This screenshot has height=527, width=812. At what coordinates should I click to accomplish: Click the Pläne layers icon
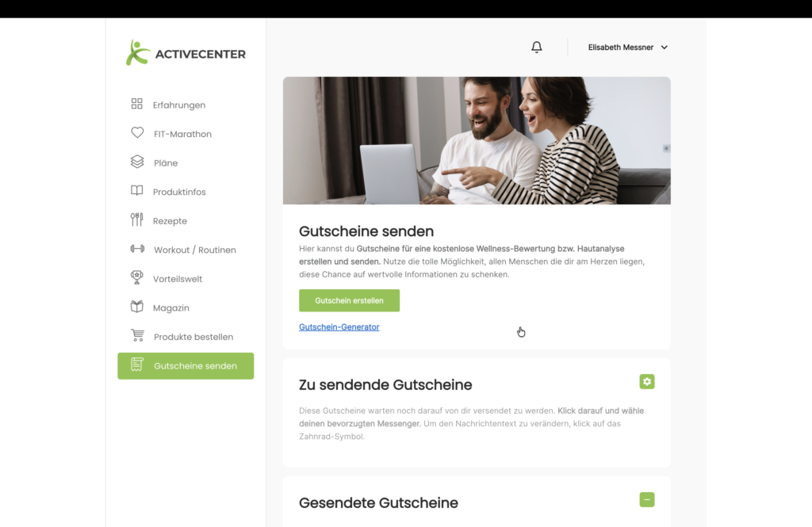137,162
